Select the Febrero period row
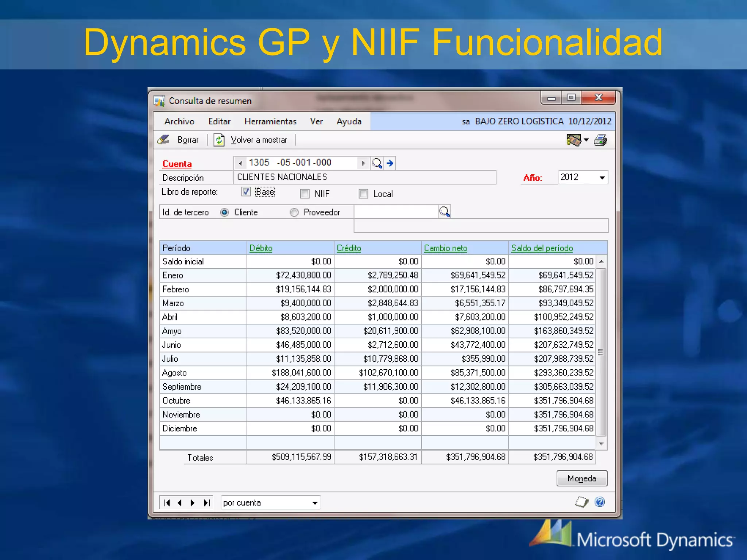The width and height of the screenshot is (747, 560). click(378, 289)
